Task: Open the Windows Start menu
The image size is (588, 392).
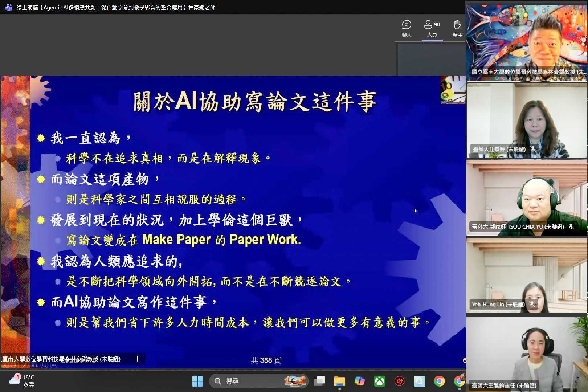Action: tap(197, 381)
